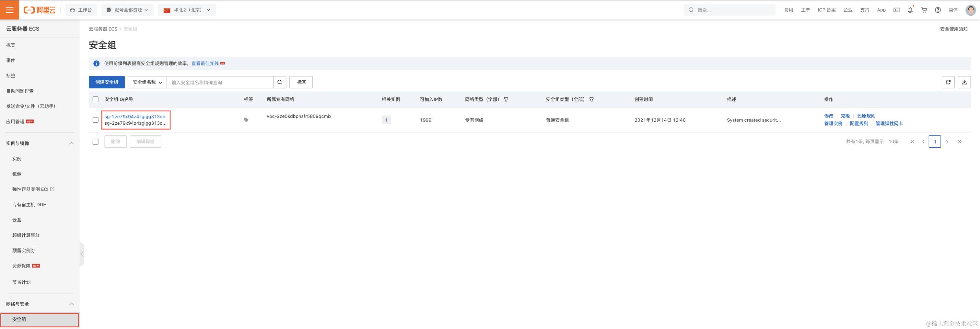Collapse the left sidebar handle
This screenshot has width=980, height=329.
(82, 254)
